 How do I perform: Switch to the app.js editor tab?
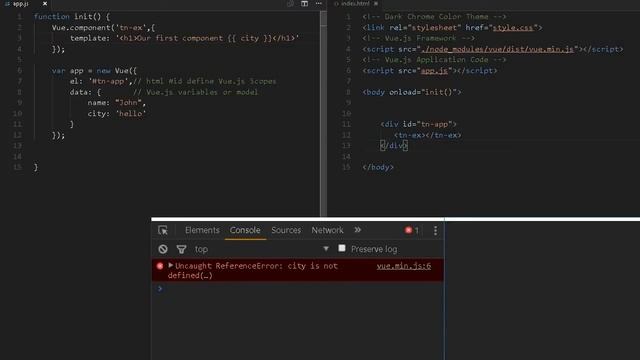tap(20, 4)
